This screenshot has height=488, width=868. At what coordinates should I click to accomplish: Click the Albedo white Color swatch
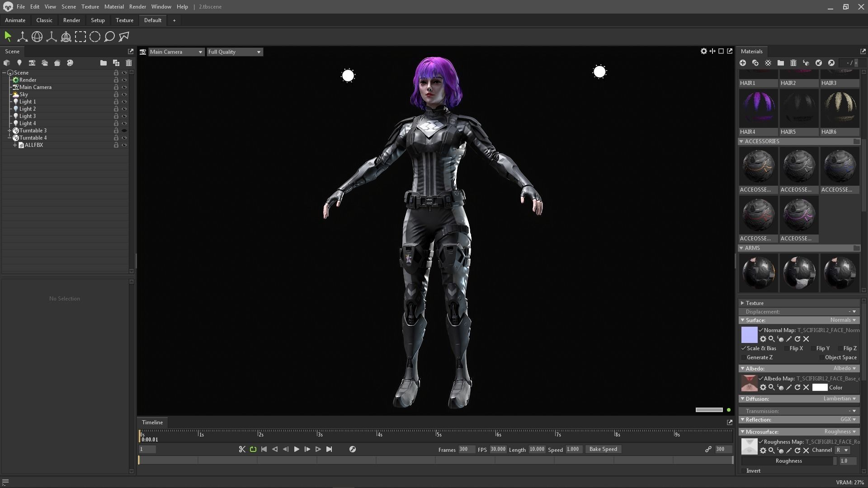pos(820,387)
